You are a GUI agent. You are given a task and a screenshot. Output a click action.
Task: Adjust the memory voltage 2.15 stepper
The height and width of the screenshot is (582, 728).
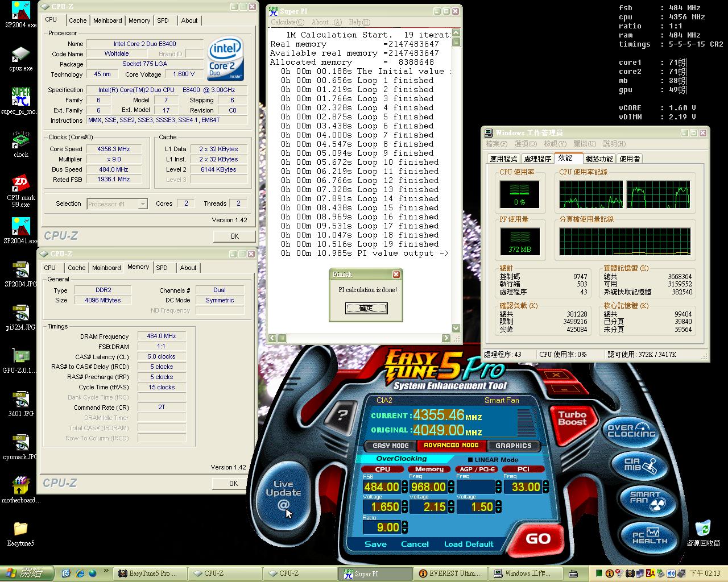(x=452, y=507)
